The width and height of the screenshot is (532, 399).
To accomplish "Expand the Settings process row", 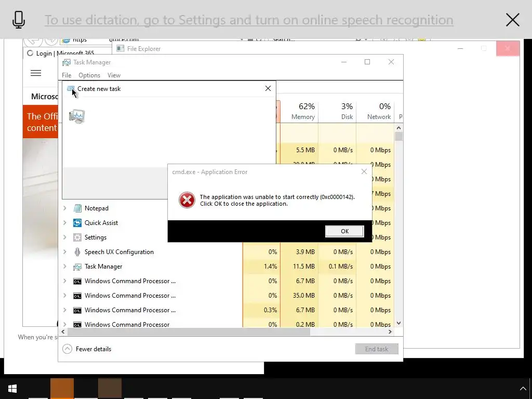I will pyautogui.click(x=65, y=237).
